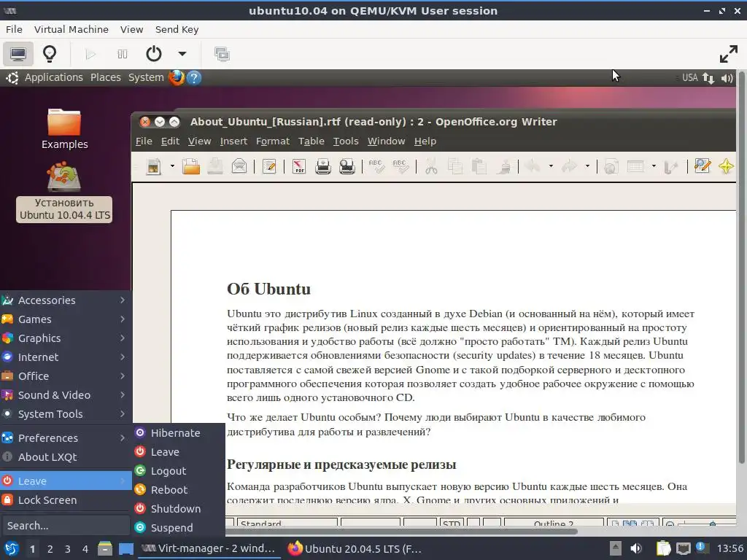Open Writer's Window menu
The height and width of the screenshot is (560, 747).
pos(386,141)
